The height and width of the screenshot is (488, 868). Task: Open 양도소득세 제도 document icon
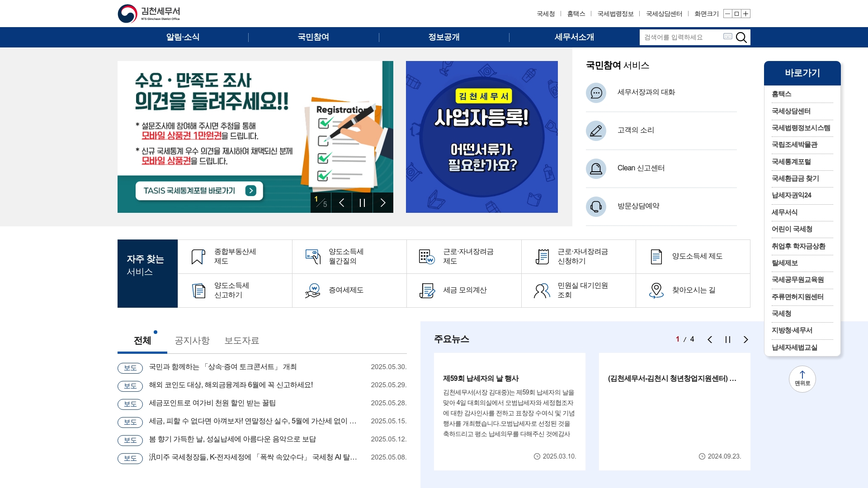[x=656, y=257]
